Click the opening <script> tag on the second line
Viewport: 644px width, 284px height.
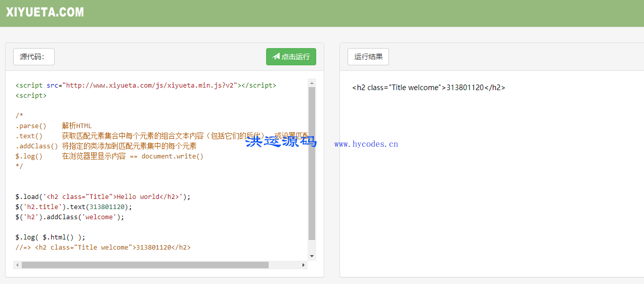click(x=31, y=95)
